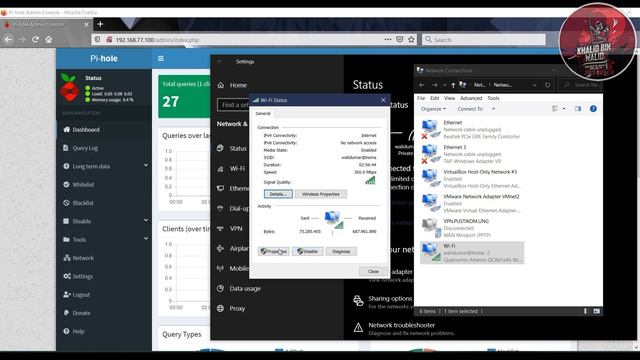Select General tab in Wi-Fi Status
640x360 pixels.
263,113
